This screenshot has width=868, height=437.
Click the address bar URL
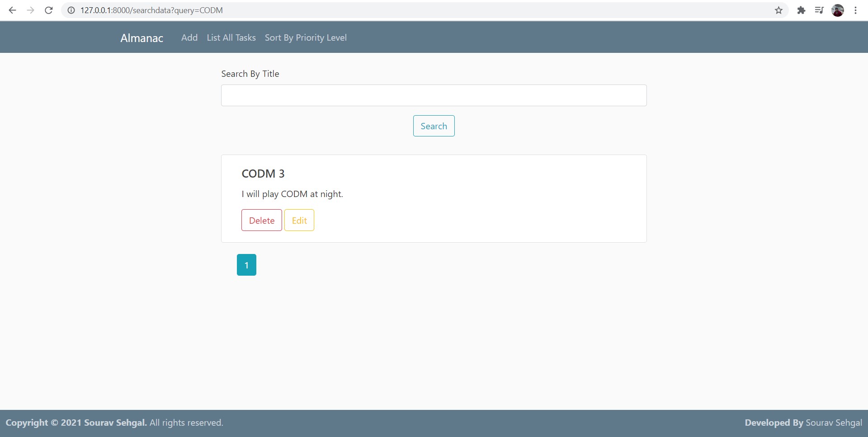click(151, 10)
